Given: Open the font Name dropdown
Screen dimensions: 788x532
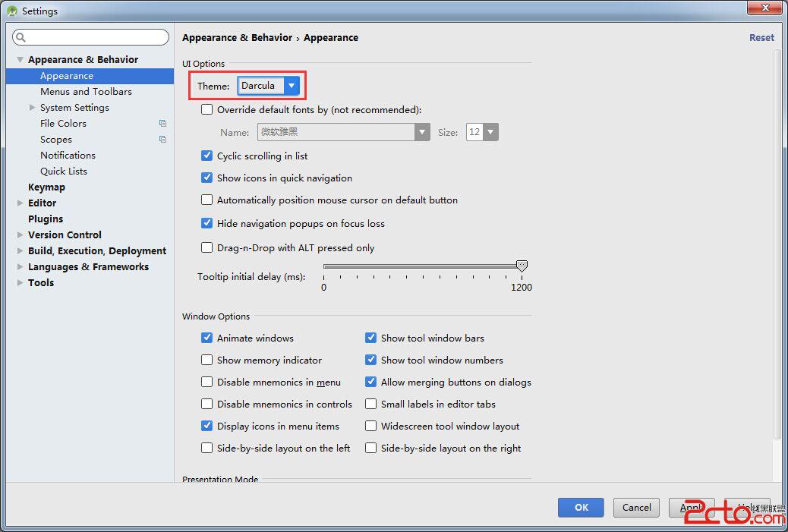Looking at the screenshot, I should [x=344, y=132].
